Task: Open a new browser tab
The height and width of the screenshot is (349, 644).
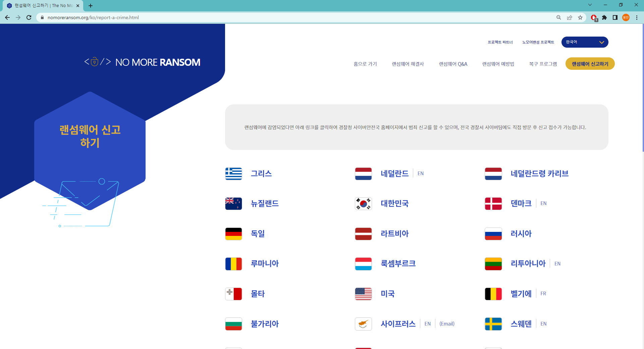Action: click(x=91, y=6)
